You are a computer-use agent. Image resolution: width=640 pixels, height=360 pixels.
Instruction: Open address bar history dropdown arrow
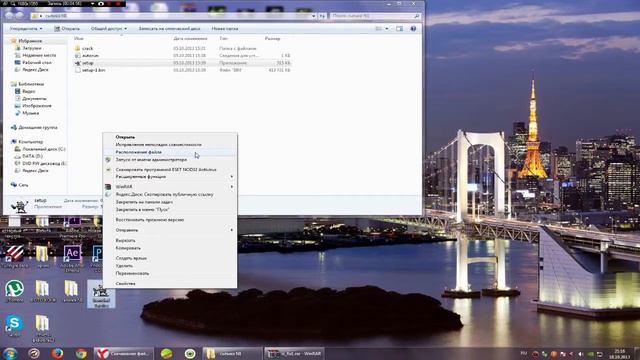(x=313, y=16)
